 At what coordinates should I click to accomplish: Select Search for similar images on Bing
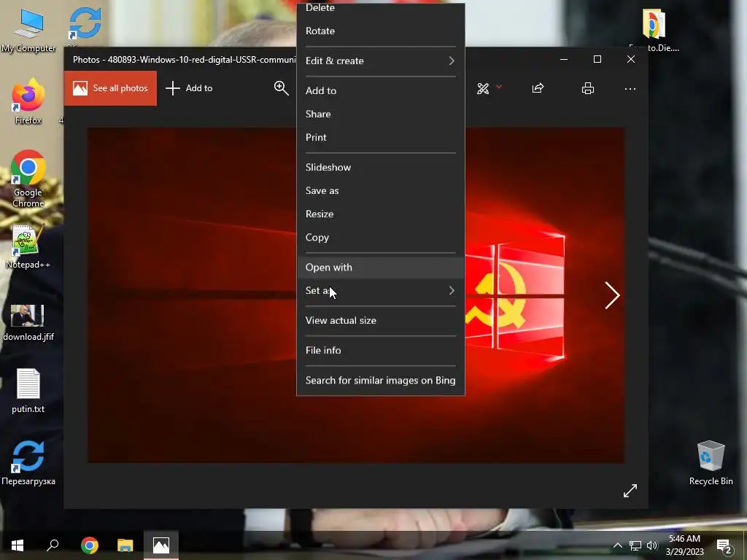click(x=380, y=380)
